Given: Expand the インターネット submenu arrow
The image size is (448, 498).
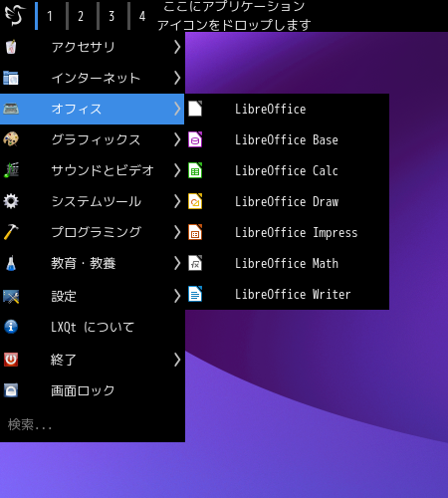Looking at the screenshot, I should click(177, 78).
